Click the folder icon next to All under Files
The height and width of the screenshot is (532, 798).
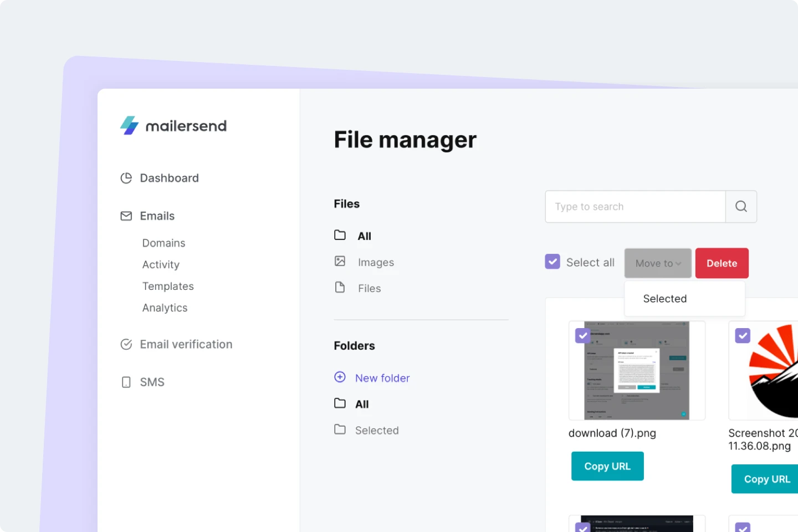point(340,235)
